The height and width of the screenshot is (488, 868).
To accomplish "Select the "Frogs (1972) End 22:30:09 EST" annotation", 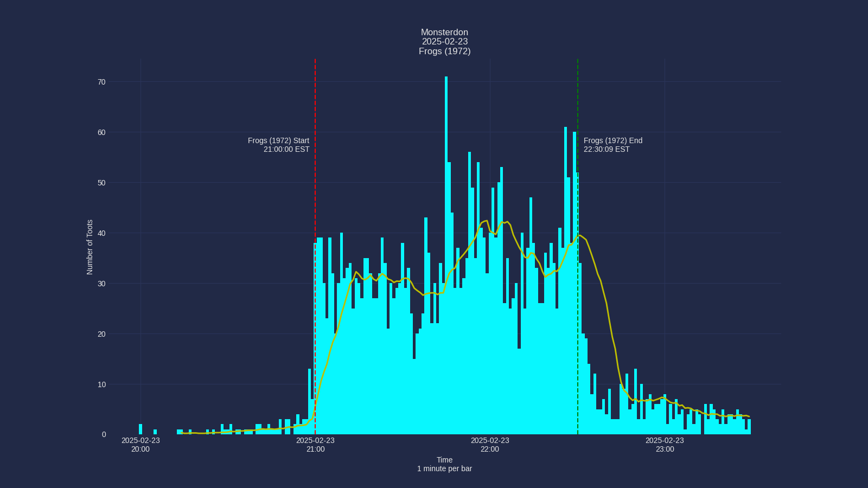I will pos(612,145).
